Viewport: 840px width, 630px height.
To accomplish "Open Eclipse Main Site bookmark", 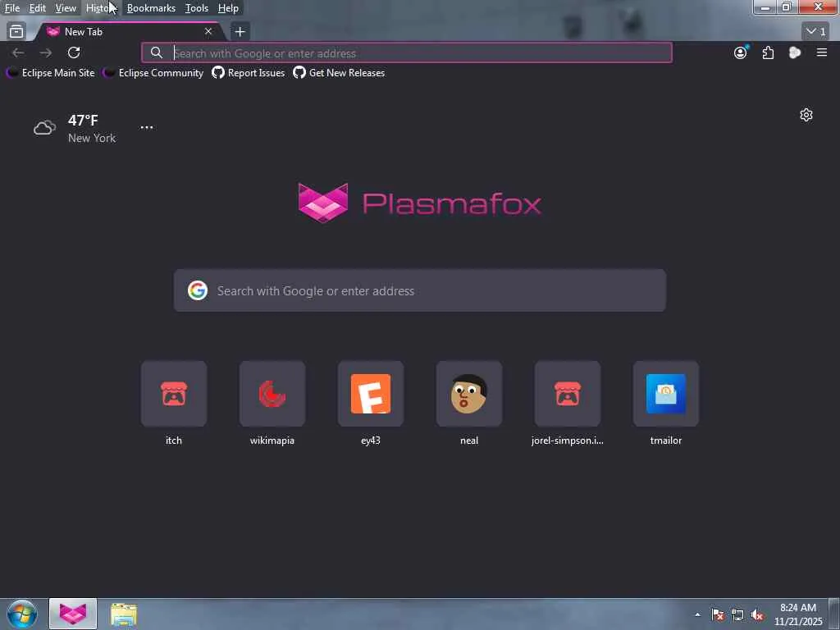I will (50, 73).
